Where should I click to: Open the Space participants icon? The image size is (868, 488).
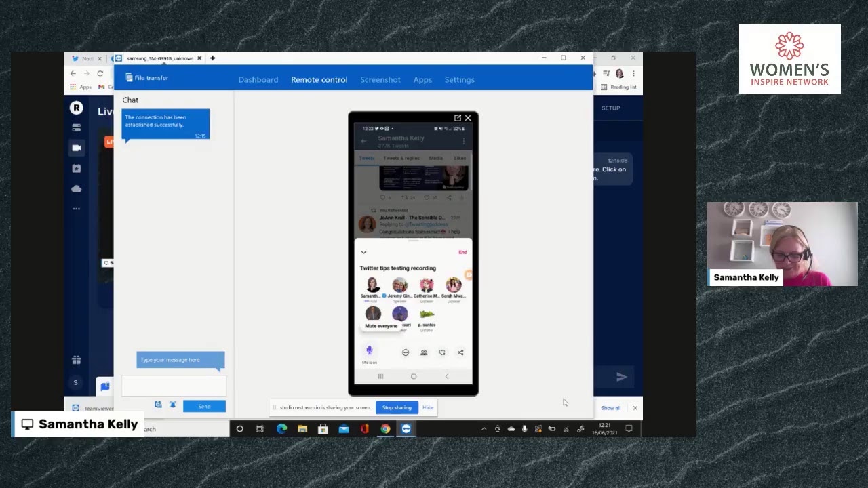[x=424, y=352]
